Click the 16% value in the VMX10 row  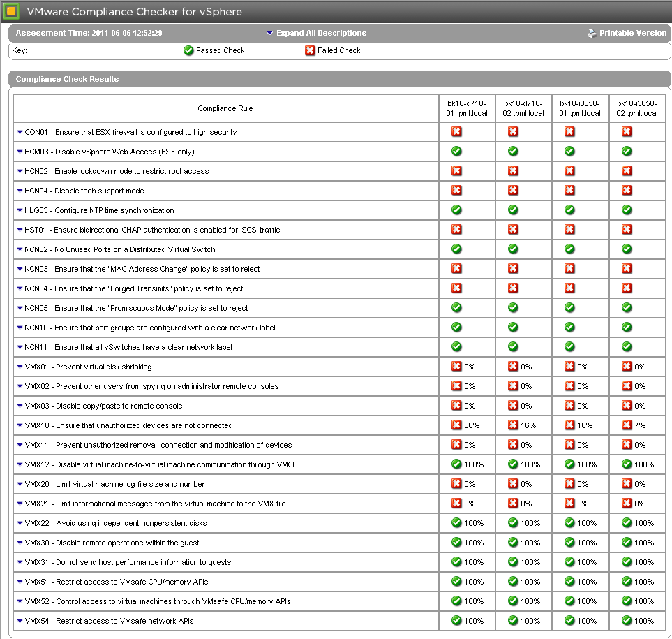click(x=528, y=425)
